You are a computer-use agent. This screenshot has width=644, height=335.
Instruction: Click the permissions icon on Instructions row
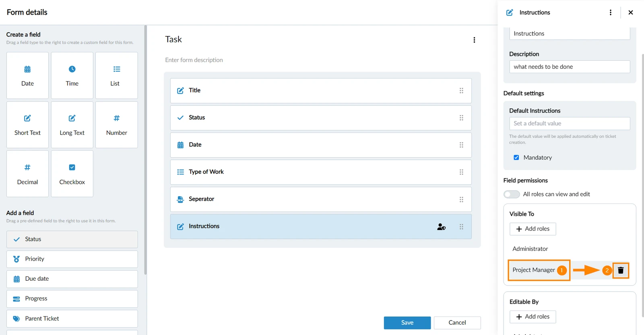[x=441, y=227]
